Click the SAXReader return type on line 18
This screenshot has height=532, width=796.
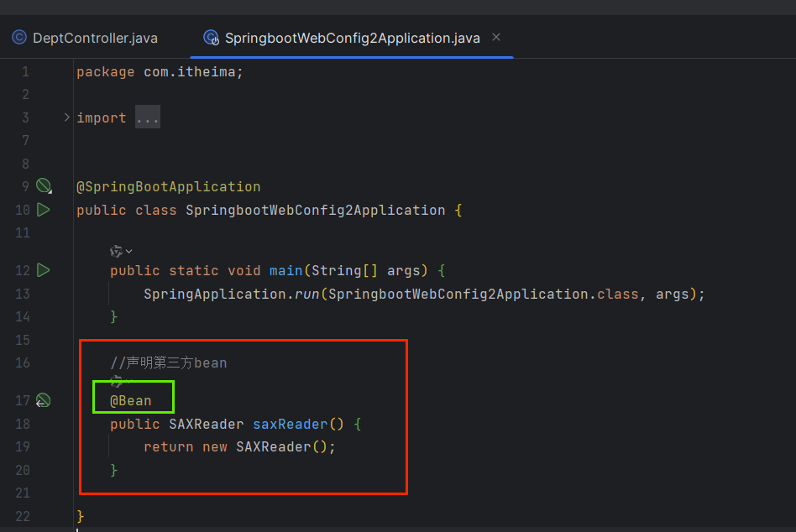(x=206, y=424)
